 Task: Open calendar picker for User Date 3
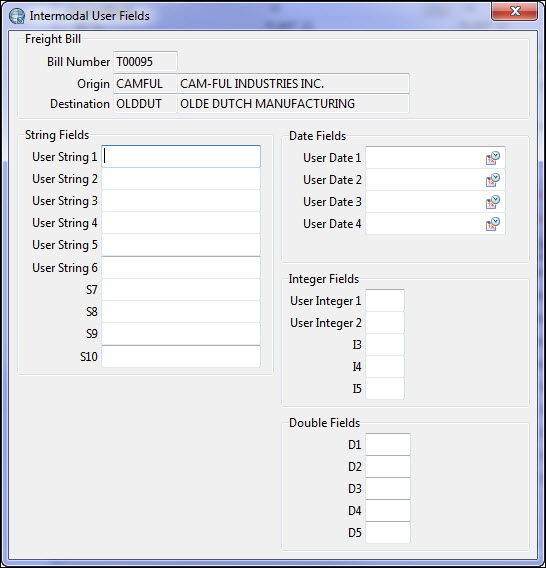[493, 202]
